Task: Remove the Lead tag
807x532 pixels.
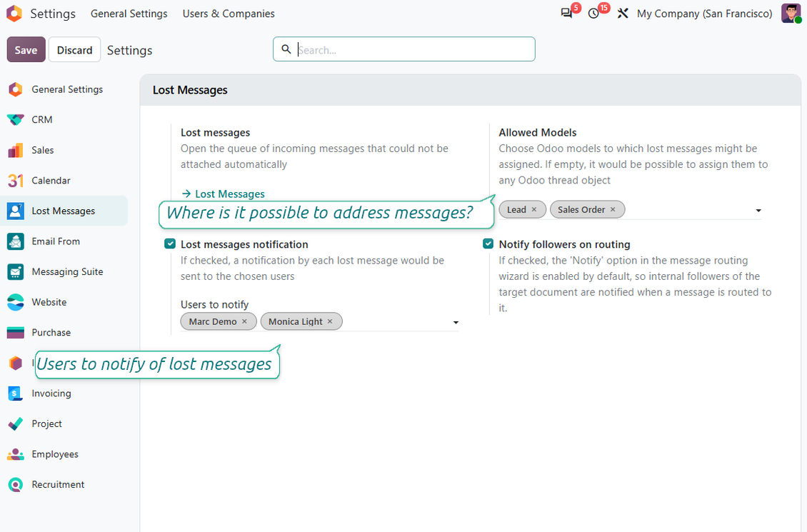Action: coord(534,209)
